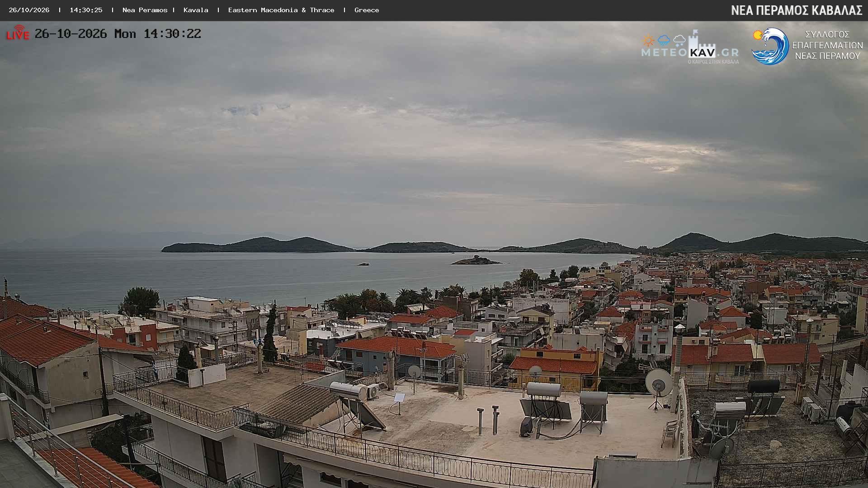Click the blue wave association logo
Image resolution: width=868 pixels, height=488 pixels.
(770, 46)
